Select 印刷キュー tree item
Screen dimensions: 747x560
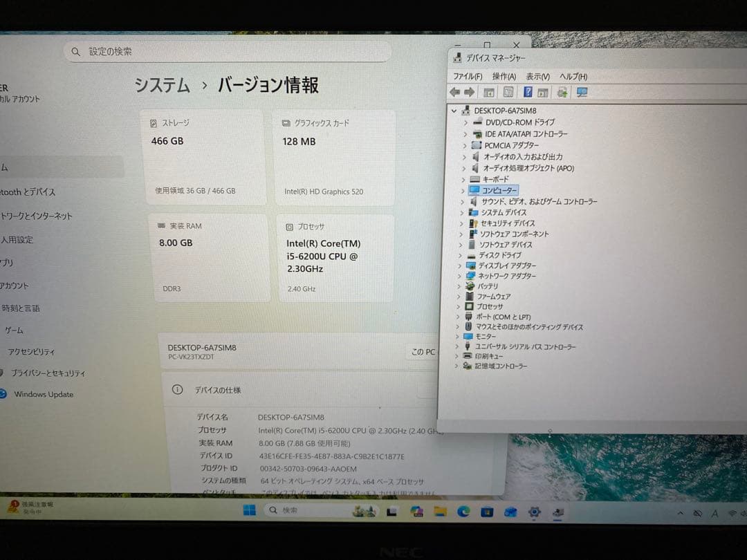point(489,356)
